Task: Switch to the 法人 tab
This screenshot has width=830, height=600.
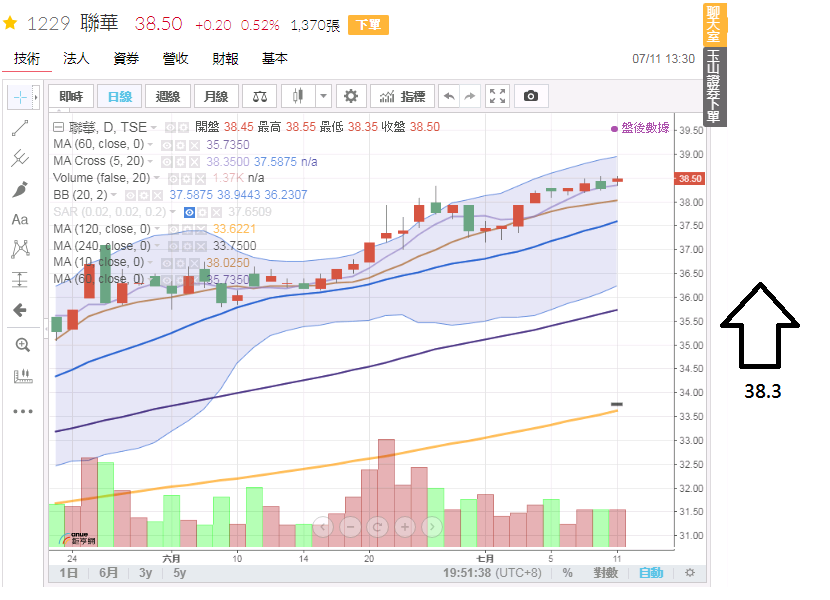Action: click(x=76, y=59)
